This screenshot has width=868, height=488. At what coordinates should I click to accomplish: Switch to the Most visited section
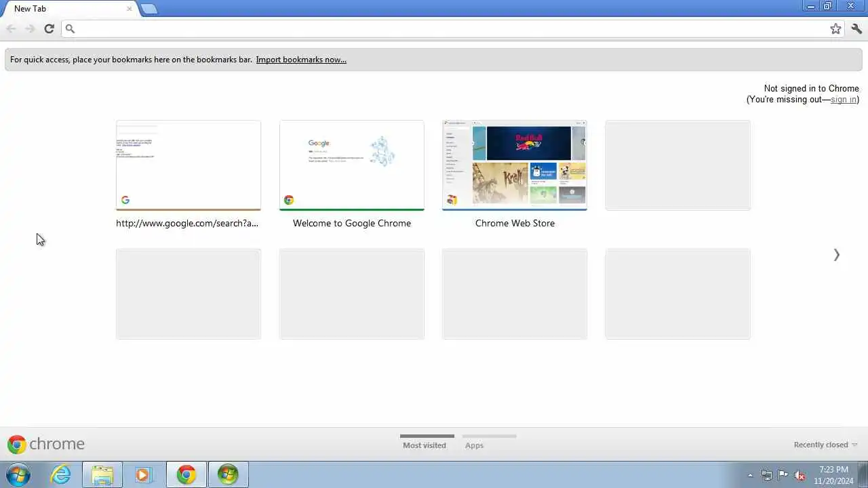pyautogui.click(x=425, y=445)
